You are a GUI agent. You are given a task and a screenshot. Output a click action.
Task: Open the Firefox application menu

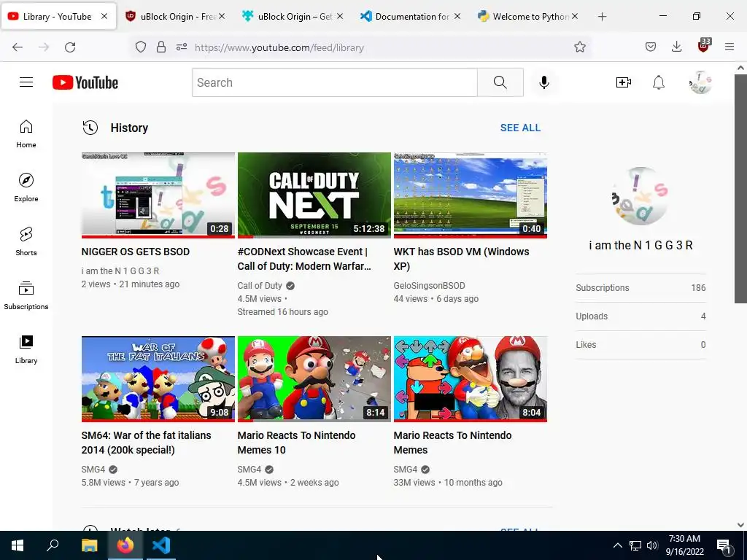[x=729, y=47]
